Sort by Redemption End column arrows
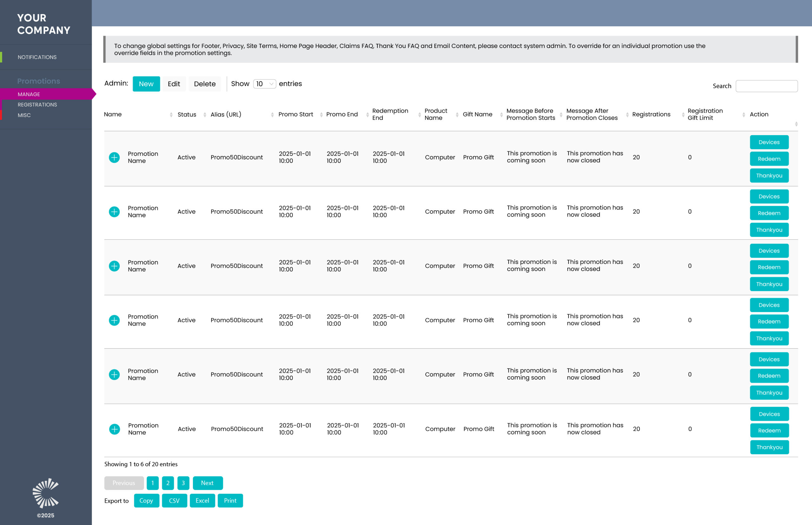The height and width of the screenshot is (525, 812). click(x=420, y=115)
